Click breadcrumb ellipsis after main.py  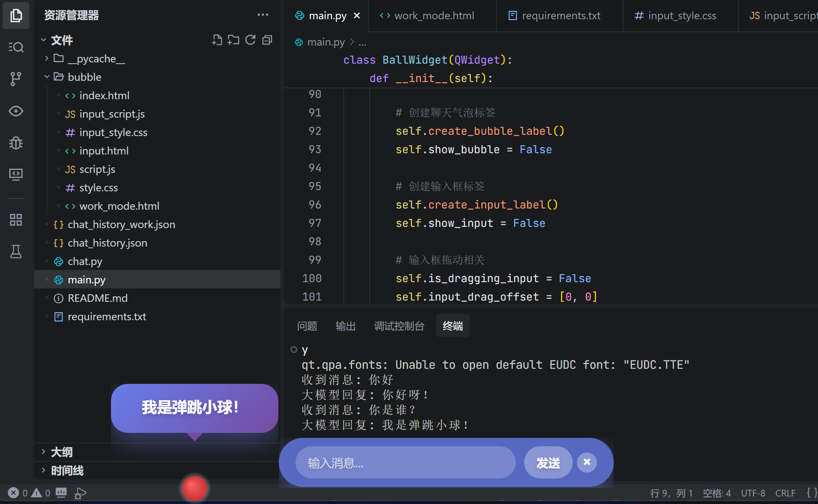[x=363, y=42]
